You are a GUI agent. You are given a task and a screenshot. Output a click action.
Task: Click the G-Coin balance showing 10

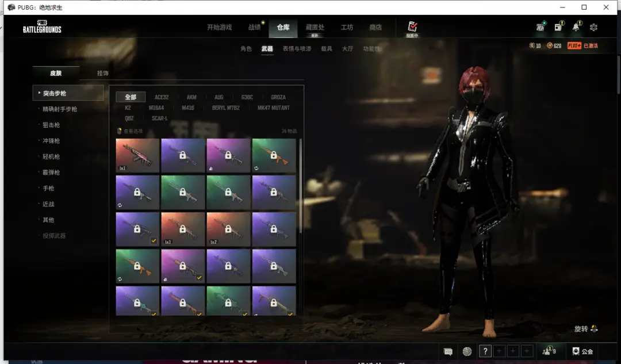tap(535, 45)
